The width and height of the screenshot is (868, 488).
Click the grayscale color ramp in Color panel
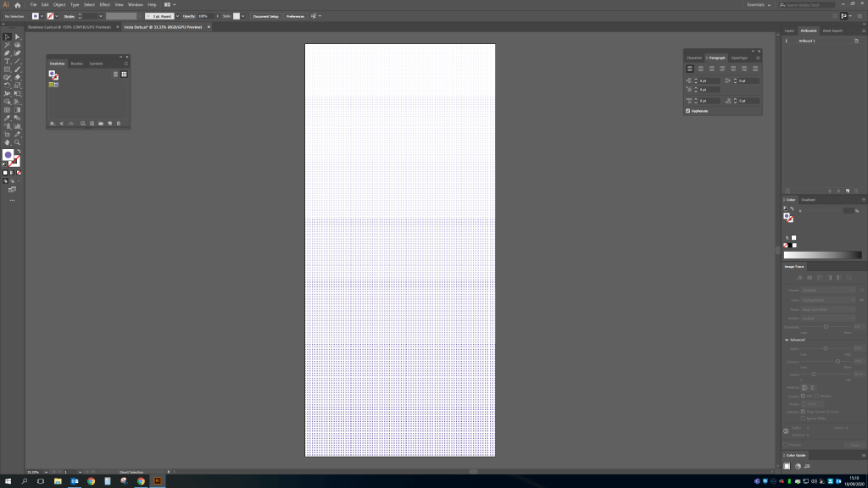[821, 255]
